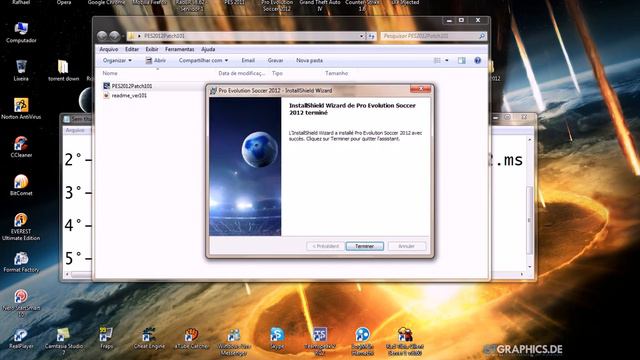
Task: Click the Explorer address path field
Action: (x=245, y=36)
